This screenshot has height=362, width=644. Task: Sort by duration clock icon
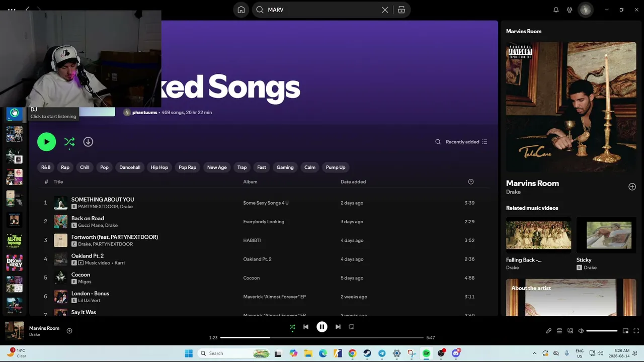471,182
